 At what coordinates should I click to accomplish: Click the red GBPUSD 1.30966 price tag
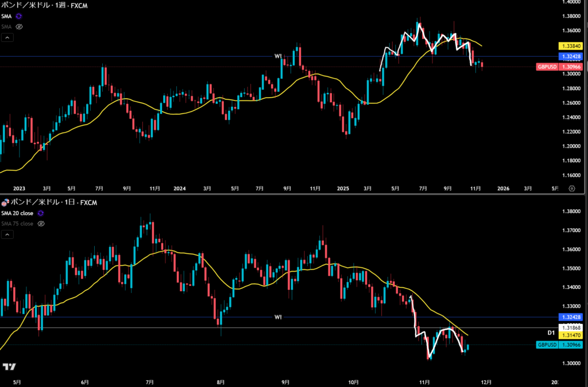pyautogui.click(x=556, y=67)
